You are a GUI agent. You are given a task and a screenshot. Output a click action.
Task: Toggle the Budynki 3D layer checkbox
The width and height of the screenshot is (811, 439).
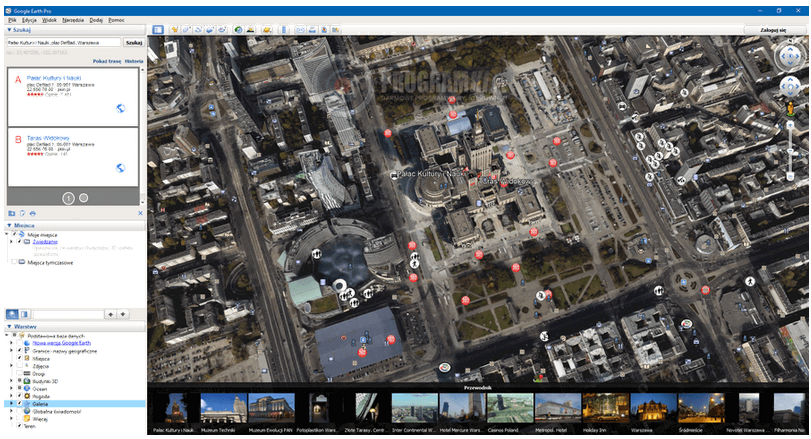(20, 381)
